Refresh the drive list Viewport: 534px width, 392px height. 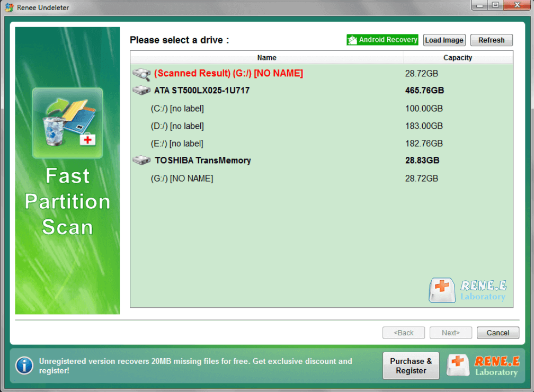(x=491, y=40)
